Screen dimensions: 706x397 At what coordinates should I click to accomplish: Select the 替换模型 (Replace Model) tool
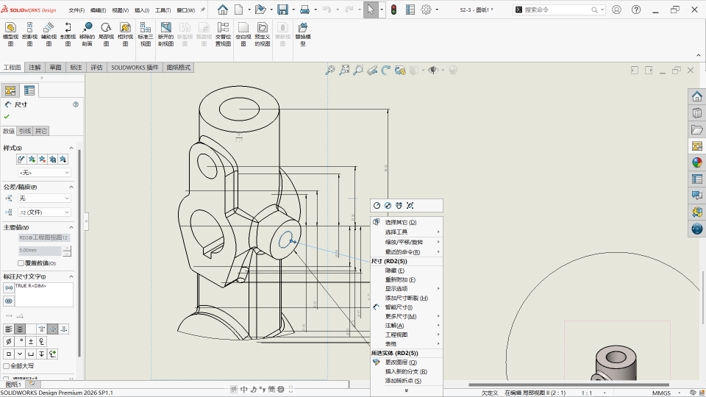tap(303, 34)
